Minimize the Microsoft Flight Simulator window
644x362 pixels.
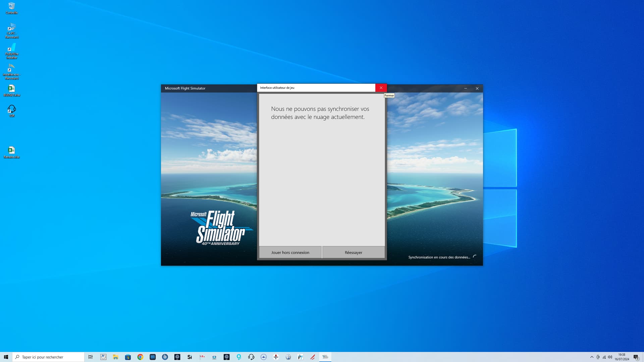[466, 88]
